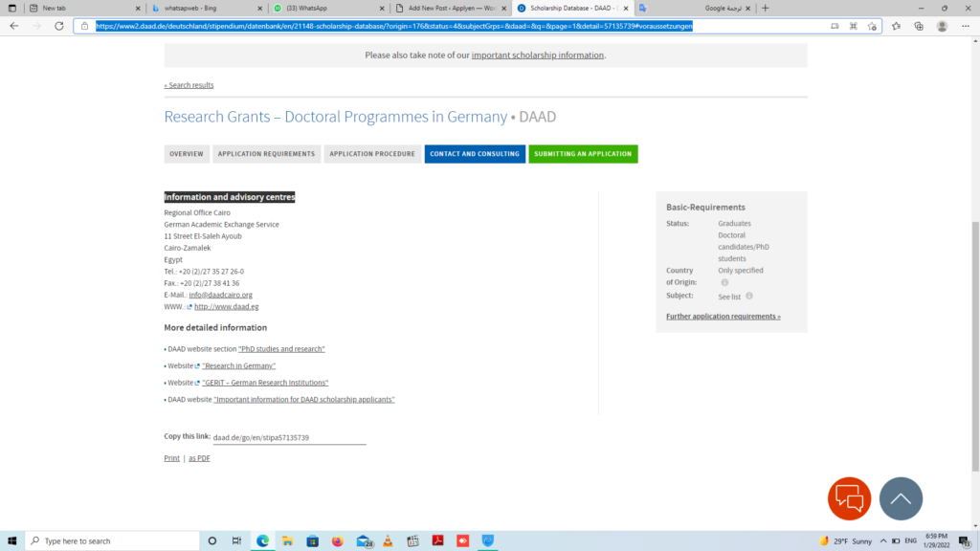The height and width of the screenshot is (551, 980).
Task: Launch Firefox from the taskbar
Action: tap(338, 541)
